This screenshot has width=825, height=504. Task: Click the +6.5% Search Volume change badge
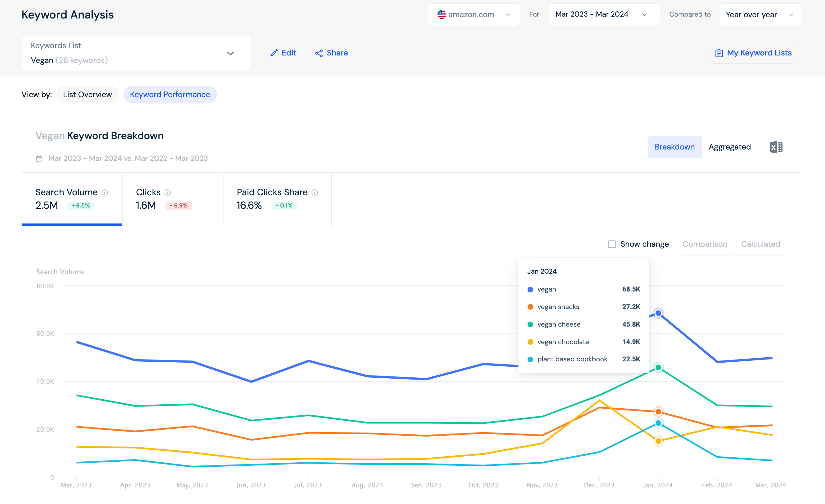point(81,206)
